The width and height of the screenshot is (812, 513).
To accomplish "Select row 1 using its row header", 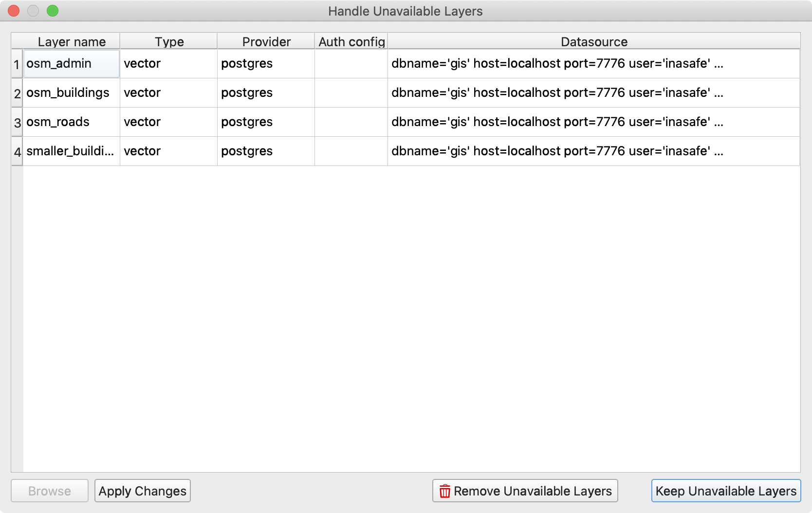I will (x=17, y=64).
